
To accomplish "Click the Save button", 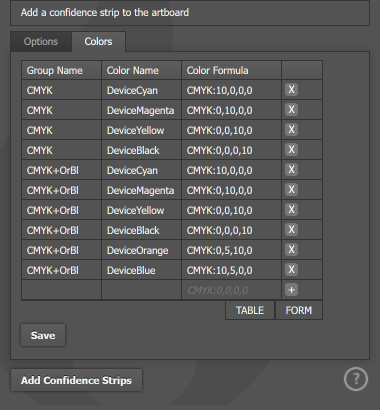I will [x=43, y=335].
